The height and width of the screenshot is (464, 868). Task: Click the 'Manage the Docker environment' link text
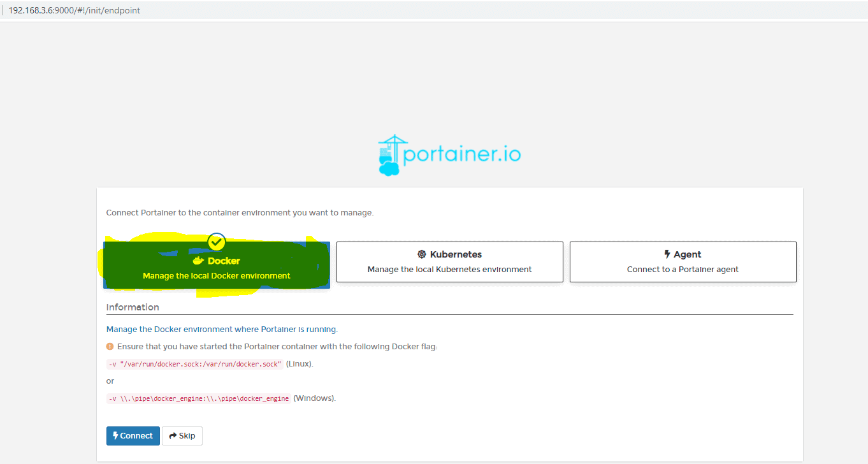pos(221,329)
